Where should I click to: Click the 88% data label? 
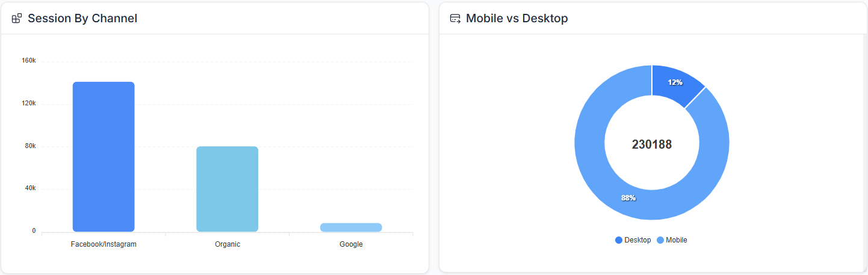(628, 198)
